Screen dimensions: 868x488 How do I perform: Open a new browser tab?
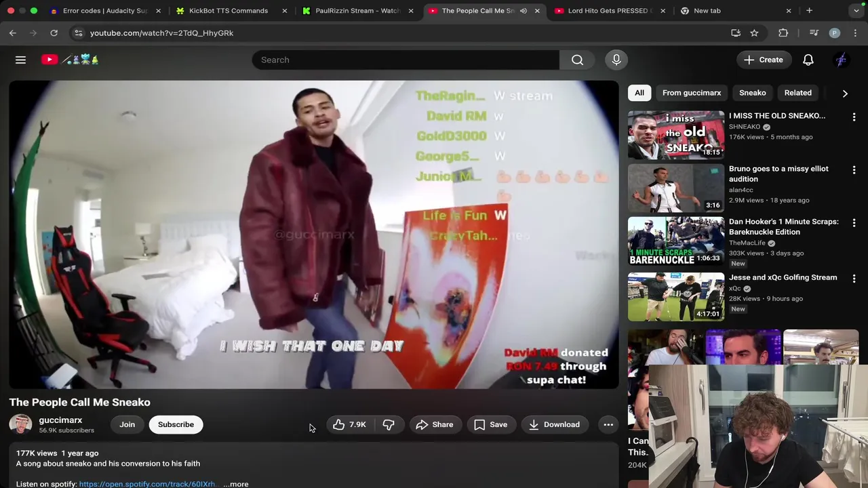coord(809,11)
